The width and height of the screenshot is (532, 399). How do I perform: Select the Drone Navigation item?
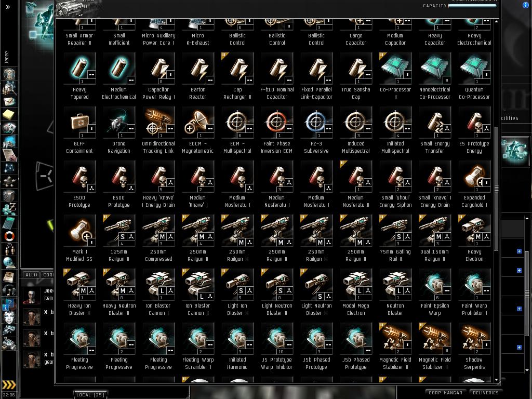coord(119,130)
